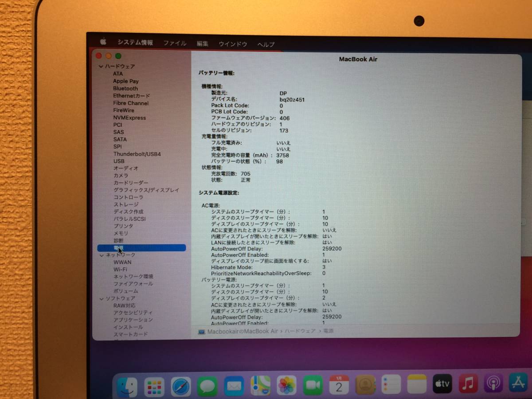This screenshot has width=532, height=399.
Task: Open the システム情報 app menu
Action: [x=135, y=43]
